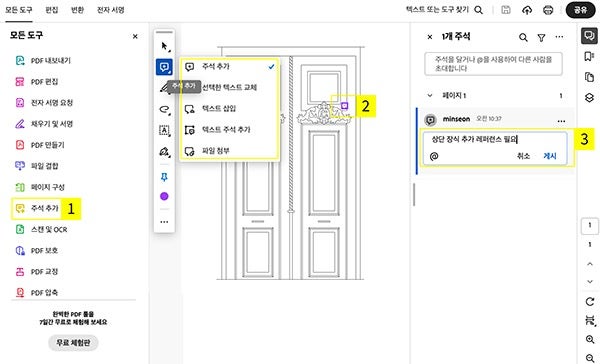Image resolution: width=600 pixels, height=364 pixels.
Task: Collapse the 페이지 1 section
Action: (430, 96)
